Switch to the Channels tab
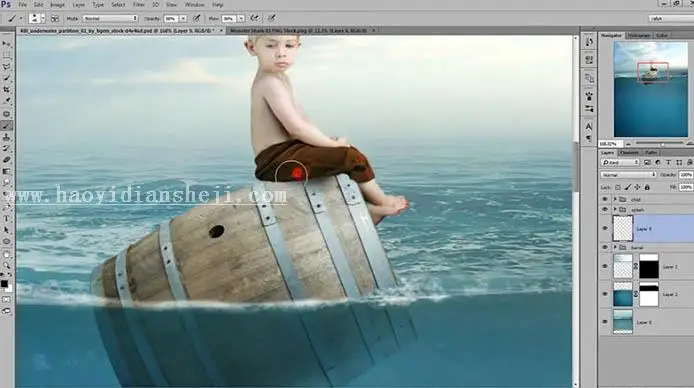 click(x=629, y=153)
